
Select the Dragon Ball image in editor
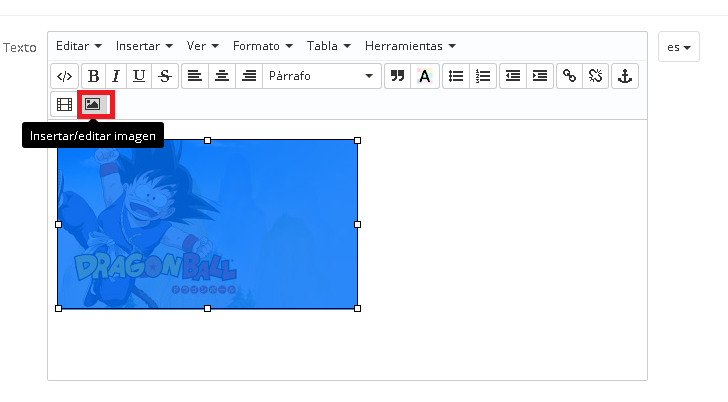pyautogui.click(x=208, y=224)
